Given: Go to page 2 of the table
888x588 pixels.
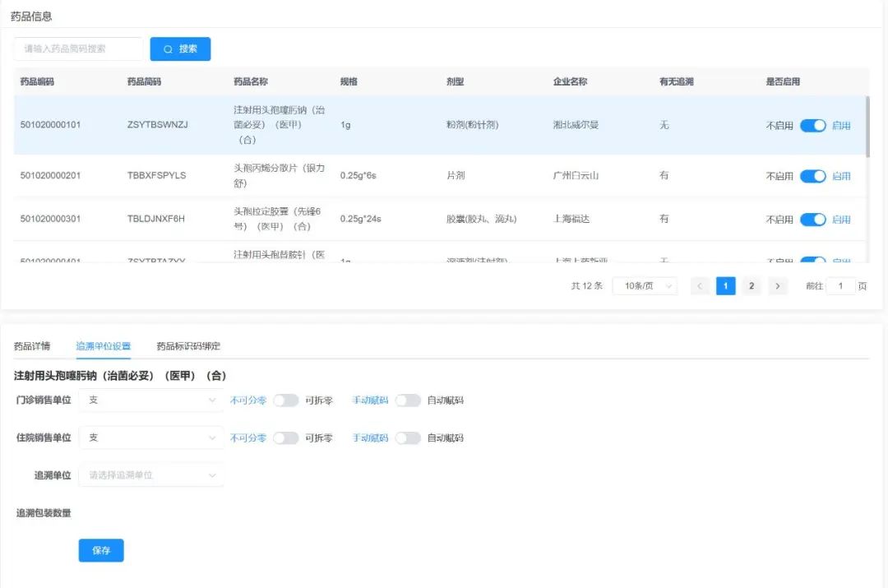Looking at the screenshot, I should (752, 286).
